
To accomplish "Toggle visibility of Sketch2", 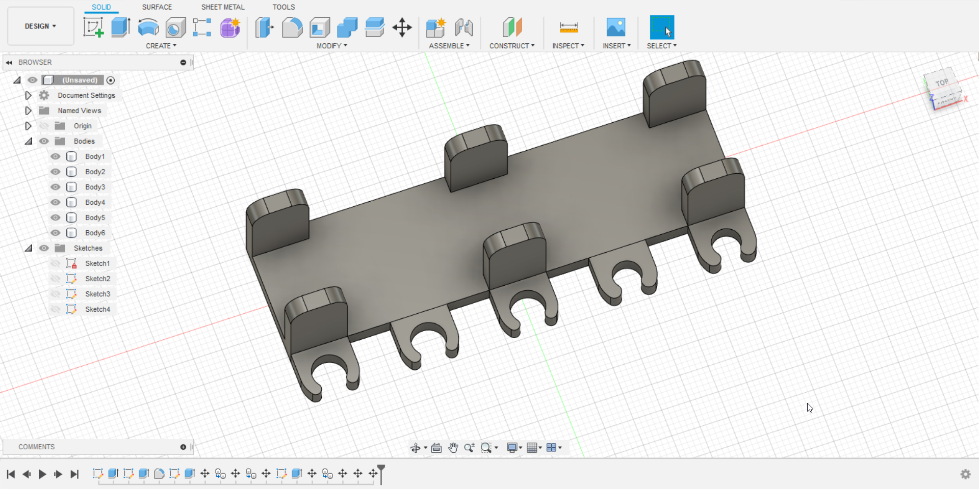I will pyautogui.click(x=56, y=279).
